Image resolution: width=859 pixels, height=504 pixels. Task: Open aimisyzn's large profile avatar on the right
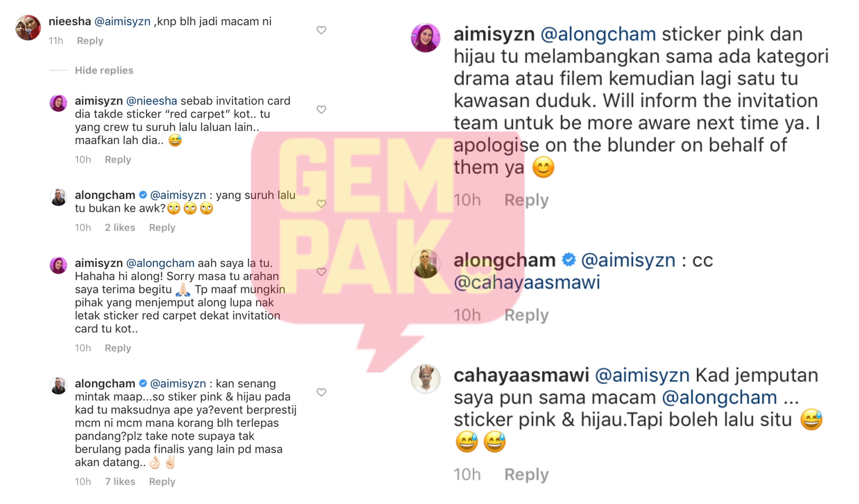point(425,38)
